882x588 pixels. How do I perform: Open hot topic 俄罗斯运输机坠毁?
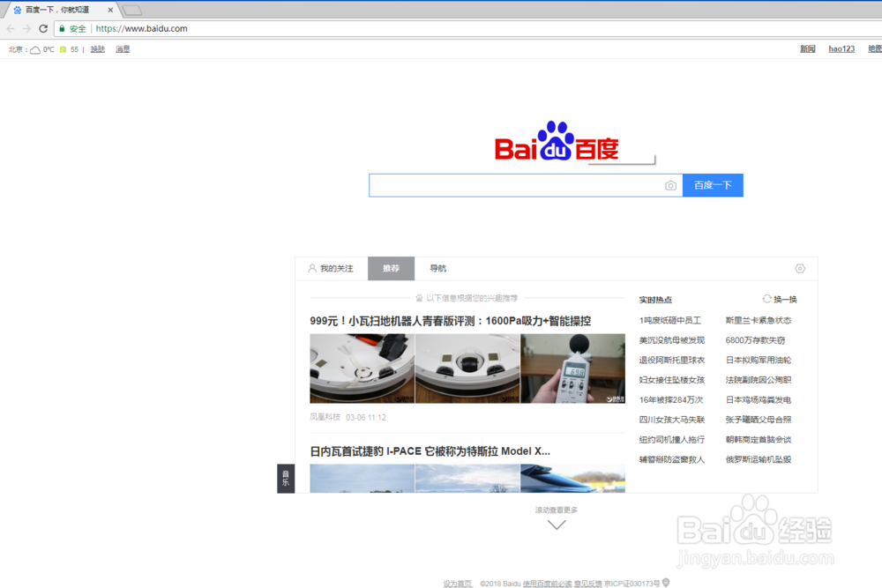(x=759, y=459)
